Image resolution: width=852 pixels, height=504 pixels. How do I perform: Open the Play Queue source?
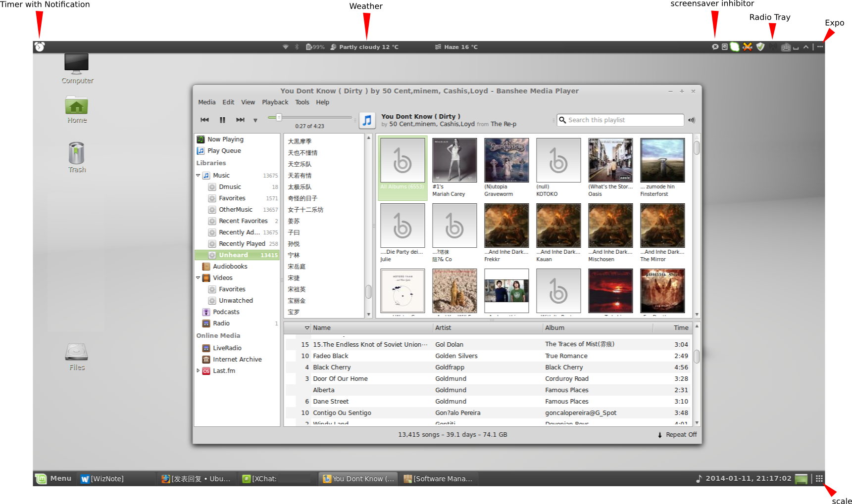(237, 151)
